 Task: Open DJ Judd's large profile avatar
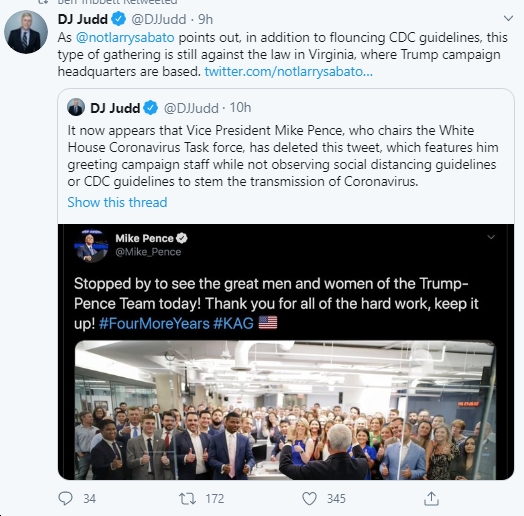[x=26, y=32]
